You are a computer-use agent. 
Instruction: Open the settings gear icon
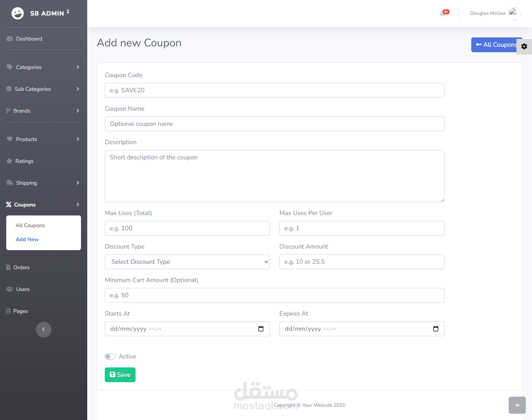click(x=524, y=46)
